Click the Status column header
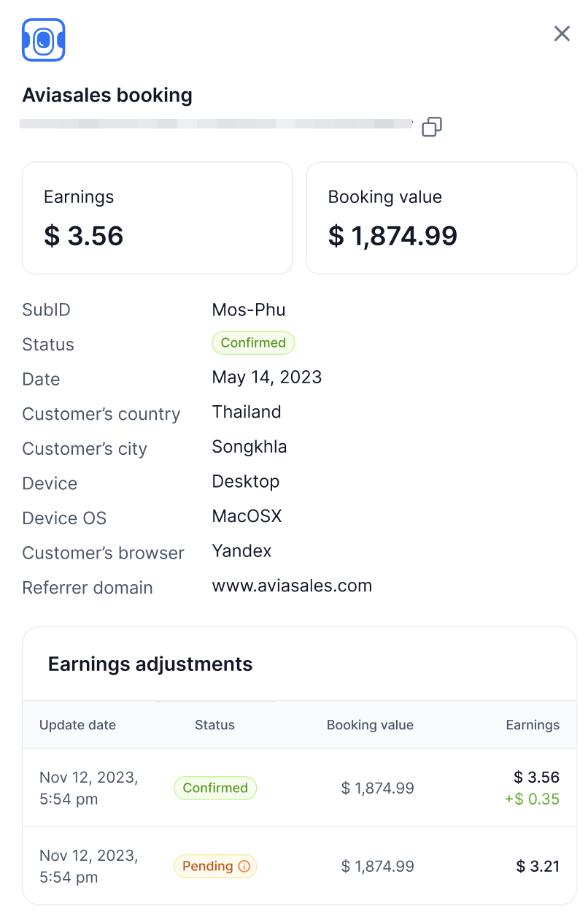This screenshot has height=917, width=588. tap(214, 724)
